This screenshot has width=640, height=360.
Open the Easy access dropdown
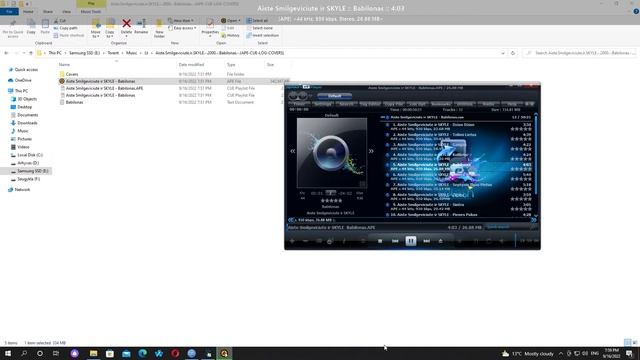(x=182, y=28)
